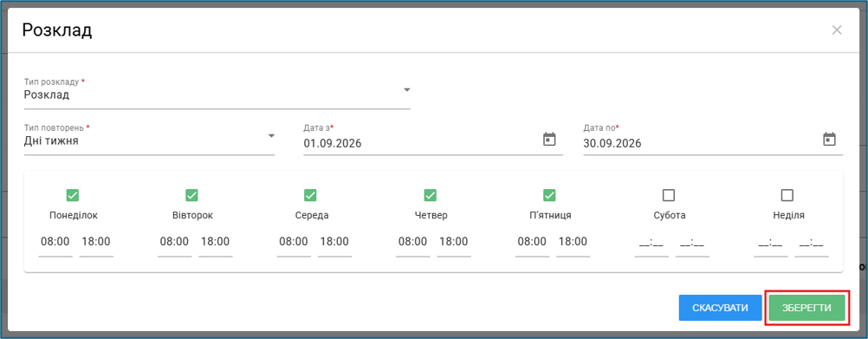Save the schedule with Зберегти

pyautogui.click(x=806, y=308)
